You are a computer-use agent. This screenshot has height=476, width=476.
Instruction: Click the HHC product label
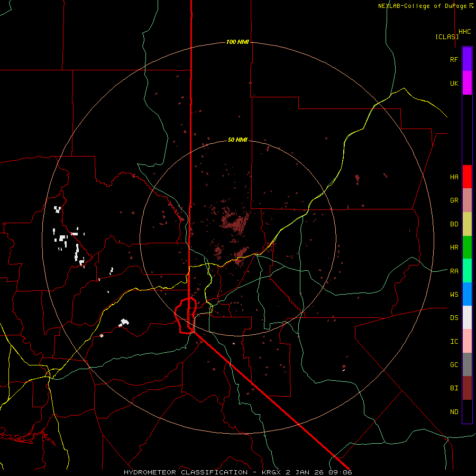(x=465, y=32)
